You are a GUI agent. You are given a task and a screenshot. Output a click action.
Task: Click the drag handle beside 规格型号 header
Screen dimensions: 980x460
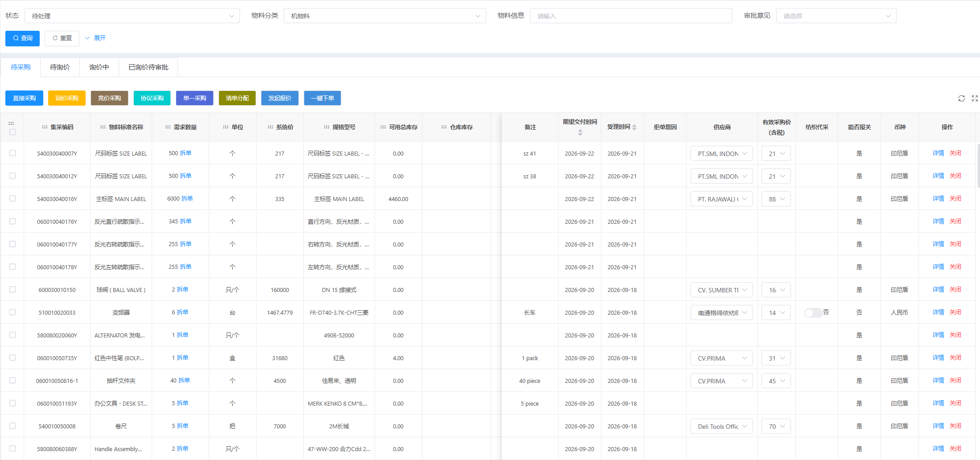pyautogui.click(x=327, y=127)
